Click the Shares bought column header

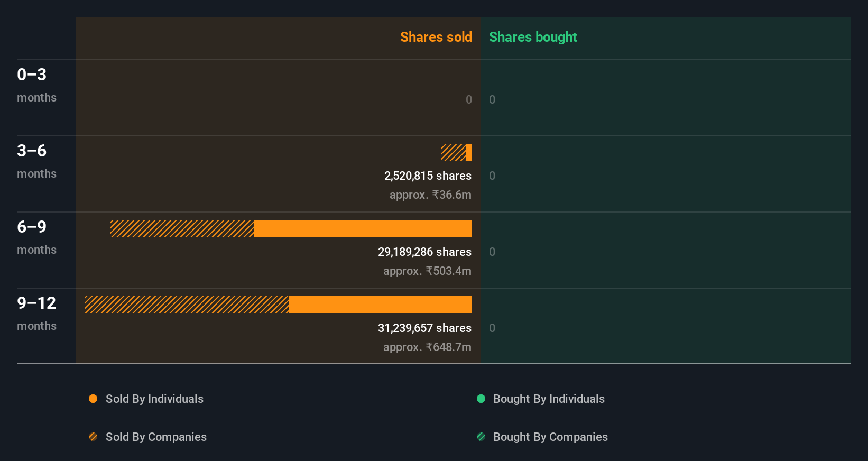point(533,37)
